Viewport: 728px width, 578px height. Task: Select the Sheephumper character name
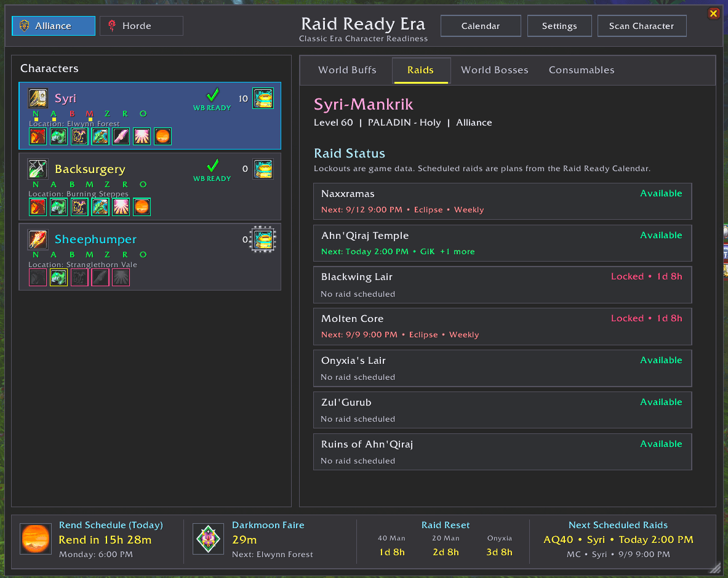(95, 239)
